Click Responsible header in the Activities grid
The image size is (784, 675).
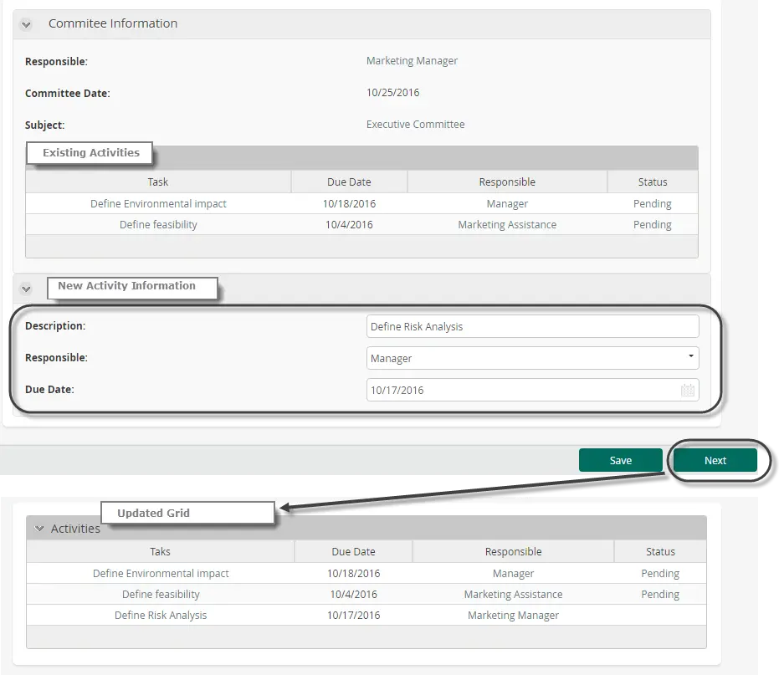pyautogui.click(x=513, y=551)
